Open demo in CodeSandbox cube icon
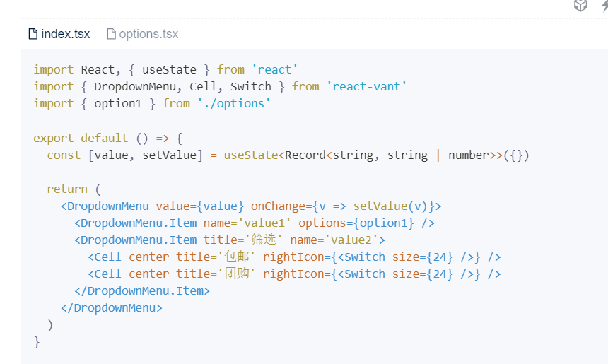The height and width of the screenshot is (364, 608). 580,6
